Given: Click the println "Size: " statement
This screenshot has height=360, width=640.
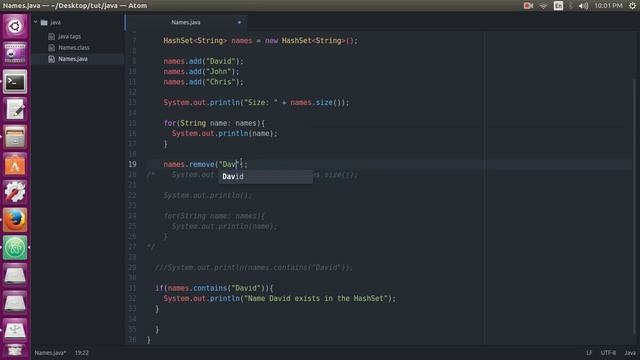Looking at the screenshot, I should coord(256,102).
